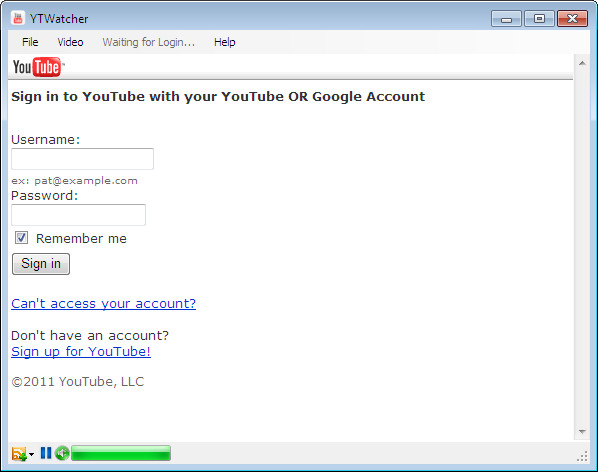Open the Can't access your account link
Screen dimensions: 598x472
point(103,303)
